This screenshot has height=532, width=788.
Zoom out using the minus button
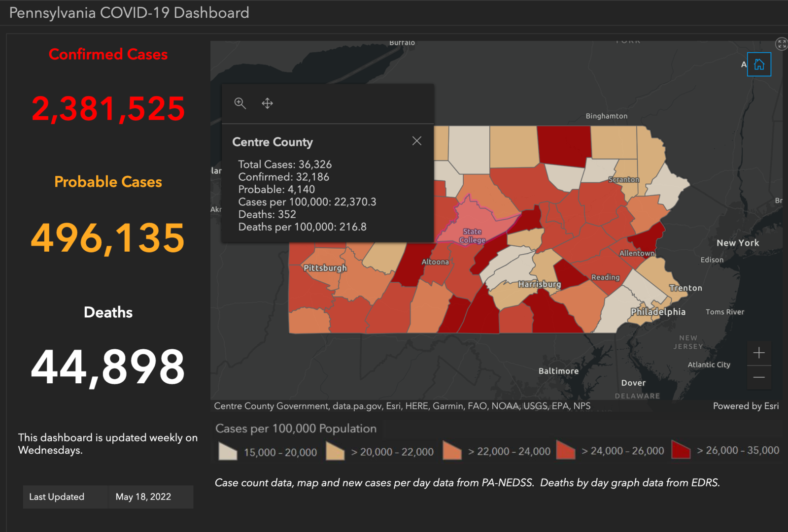759,377
